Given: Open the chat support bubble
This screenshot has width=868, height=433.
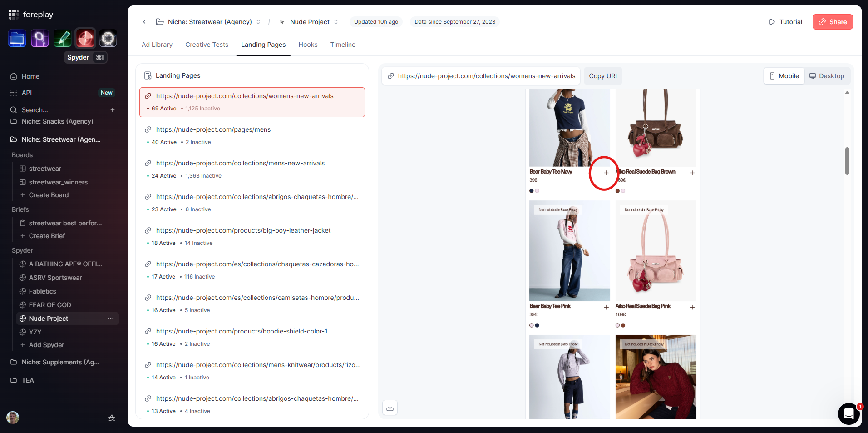Looking at the screenshot, I should click(849, 413).
